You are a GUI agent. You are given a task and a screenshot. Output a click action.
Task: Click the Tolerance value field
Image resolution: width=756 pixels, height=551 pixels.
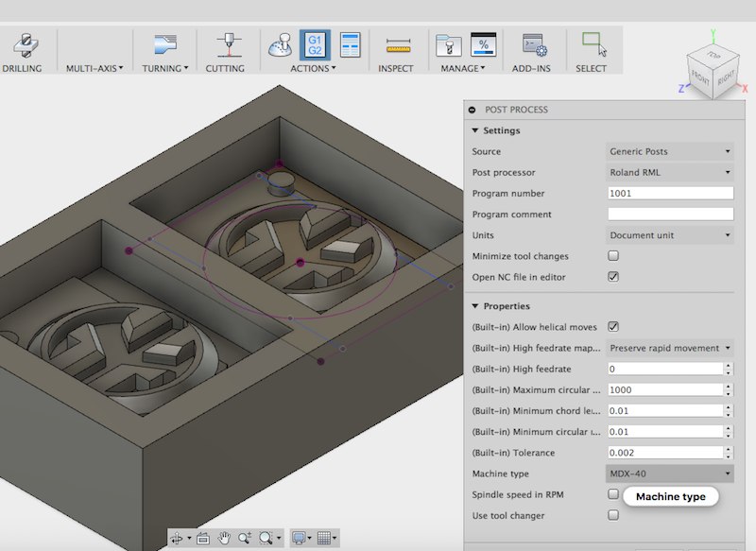(x=666, y=453)
